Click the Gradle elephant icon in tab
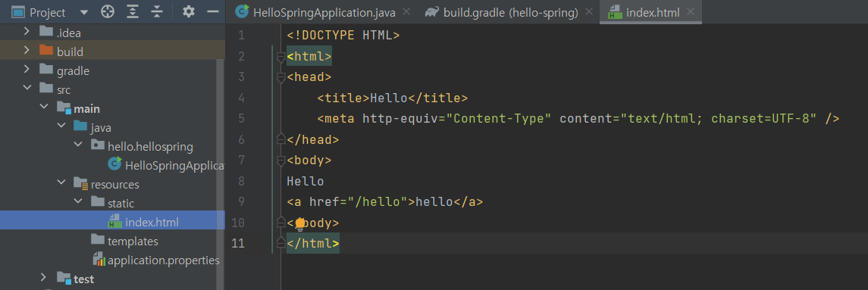 (432, 11)
